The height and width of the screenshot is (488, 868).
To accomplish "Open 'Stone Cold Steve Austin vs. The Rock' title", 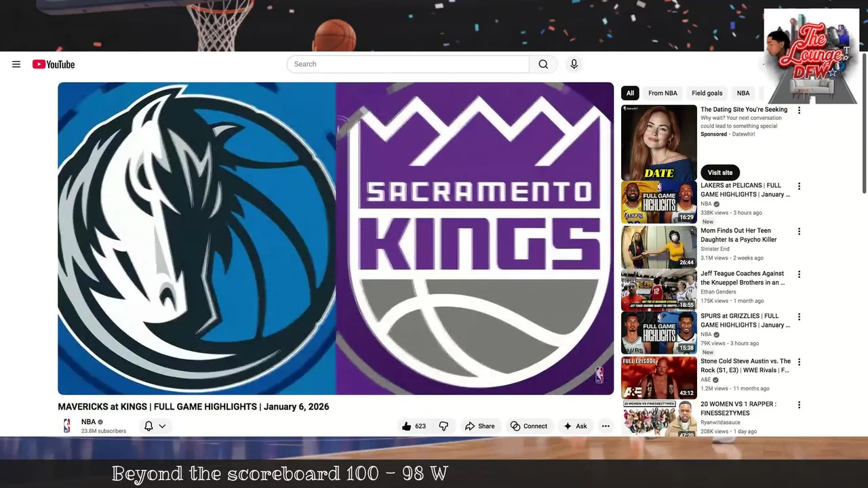I will click(745, 366).
